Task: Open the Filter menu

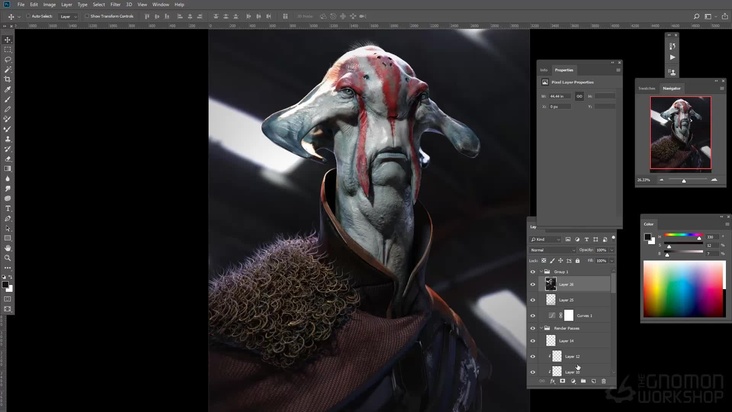Action: pos(115,4)
